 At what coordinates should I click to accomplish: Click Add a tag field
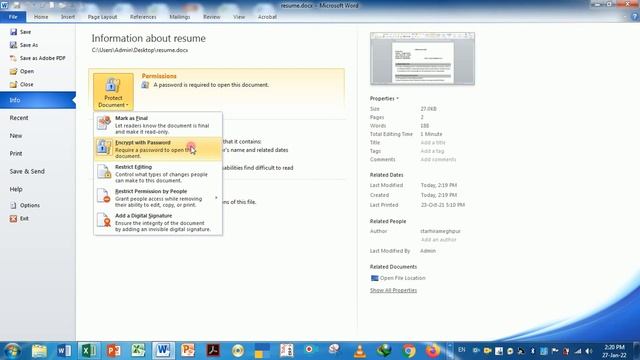pyautogui.click(x=432, y=151)
